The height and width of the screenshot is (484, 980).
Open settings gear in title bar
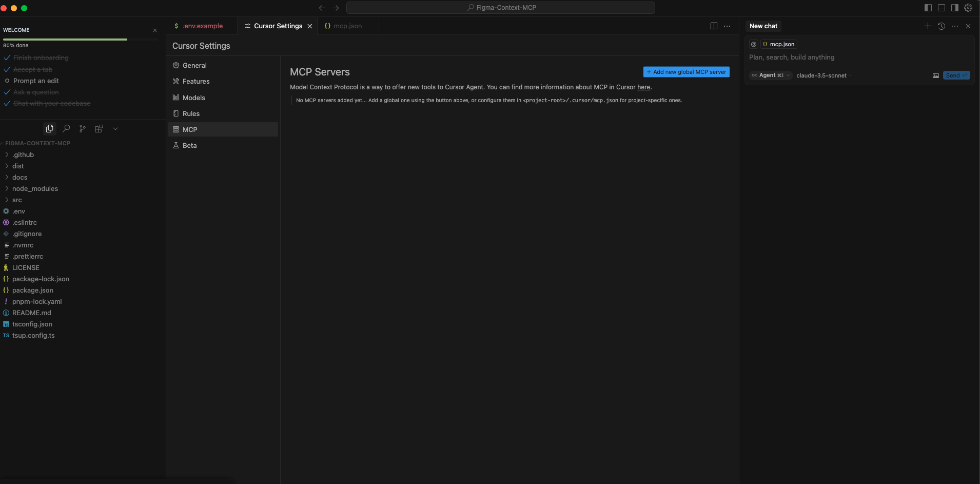[x=968, y=8]
